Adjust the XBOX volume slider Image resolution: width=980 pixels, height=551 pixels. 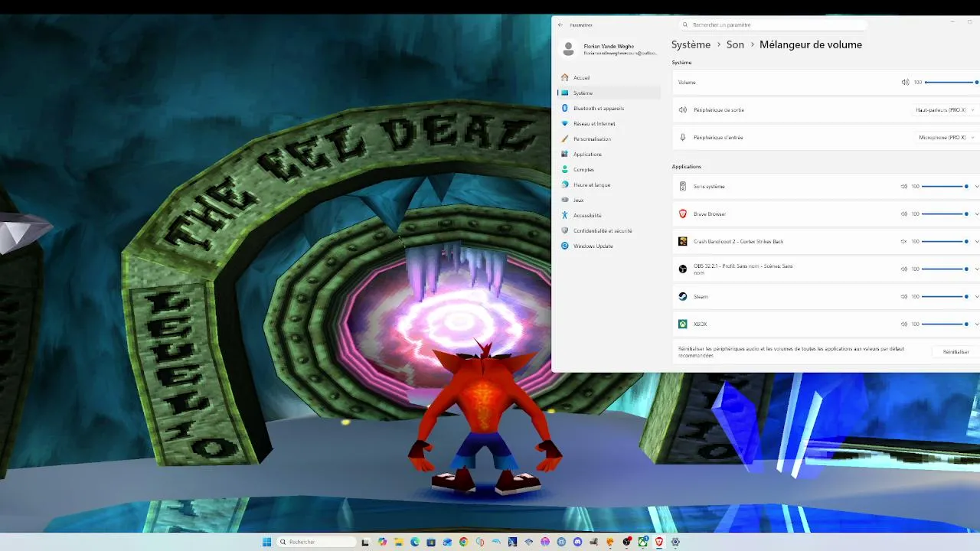click(946, 324)
